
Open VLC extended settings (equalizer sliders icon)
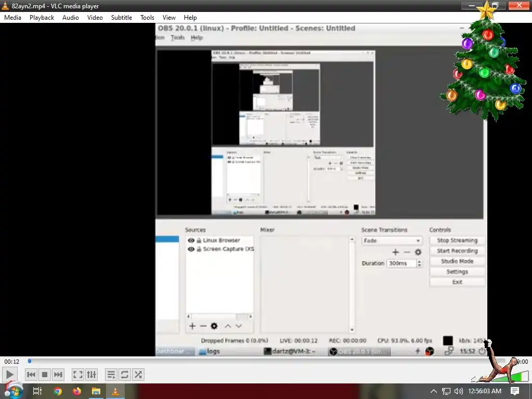(x=91, y=375)
